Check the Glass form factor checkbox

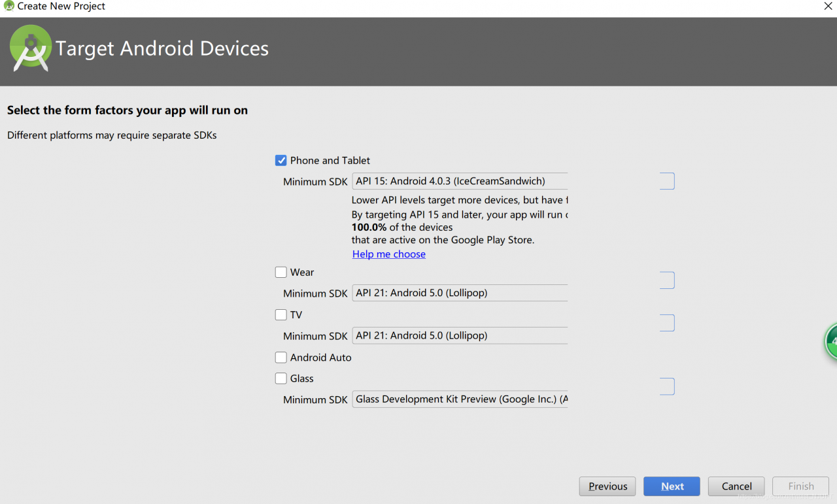coord(281,378)
